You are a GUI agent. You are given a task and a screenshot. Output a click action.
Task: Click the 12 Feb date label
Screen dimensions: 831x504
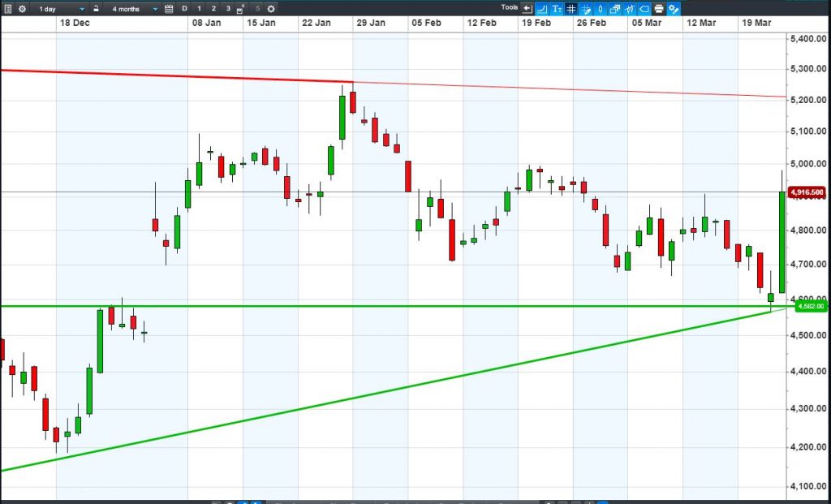click(481, 24)
